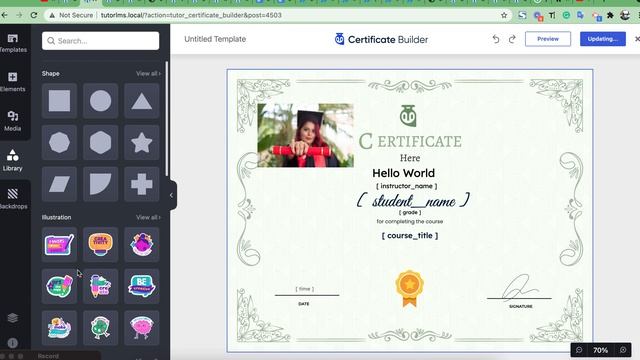Select the signature image
The width and height of the screenshot is (640, 360).
[x=520, y=287]
